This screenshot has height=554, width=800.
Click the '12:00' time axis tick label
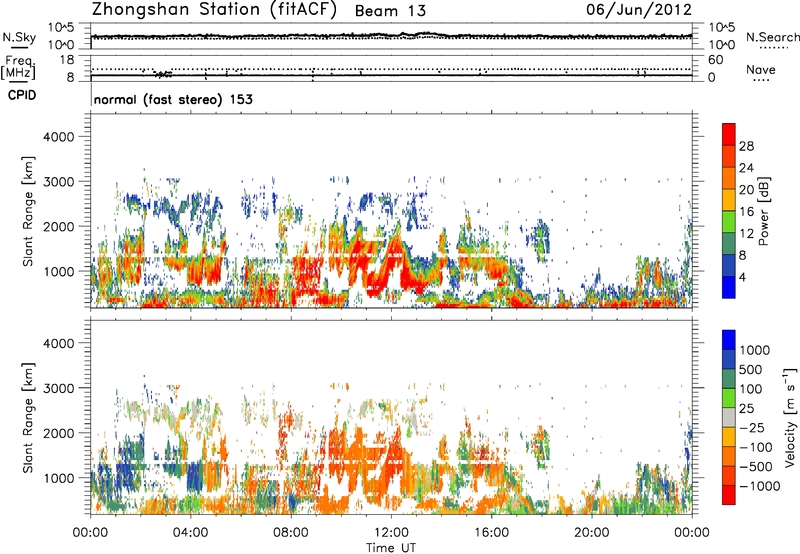[391, 533]
